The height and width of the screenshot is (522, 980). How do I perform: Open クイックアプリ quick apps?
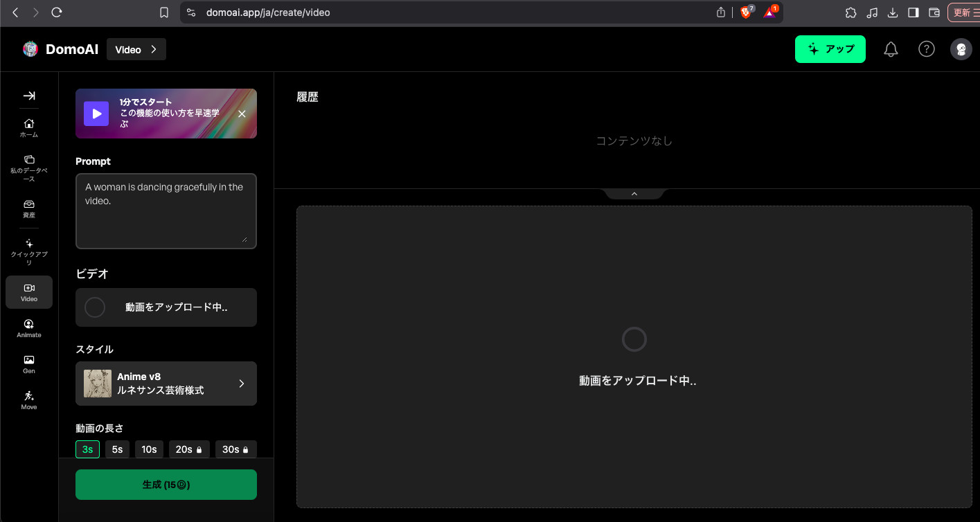pos(29,252)
